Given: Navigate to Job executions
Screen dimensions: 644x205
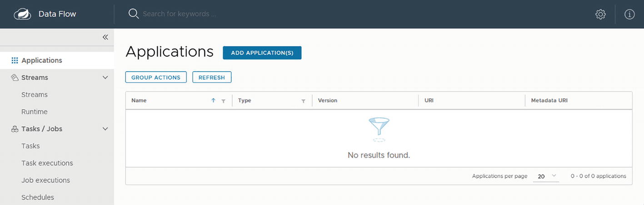Looking at the screenshot, I should (x=45, y=180).
